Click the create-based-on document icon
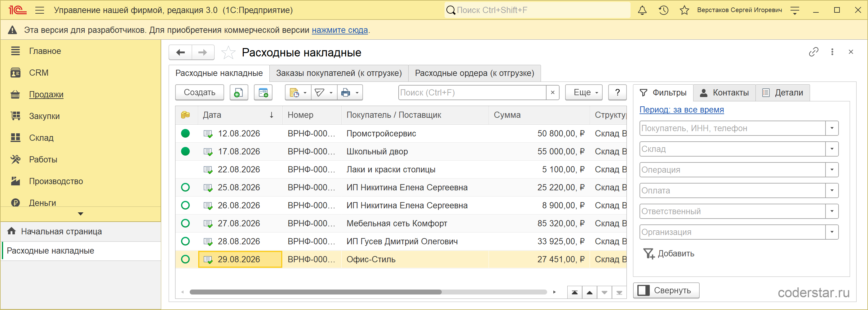 point(263,92)
